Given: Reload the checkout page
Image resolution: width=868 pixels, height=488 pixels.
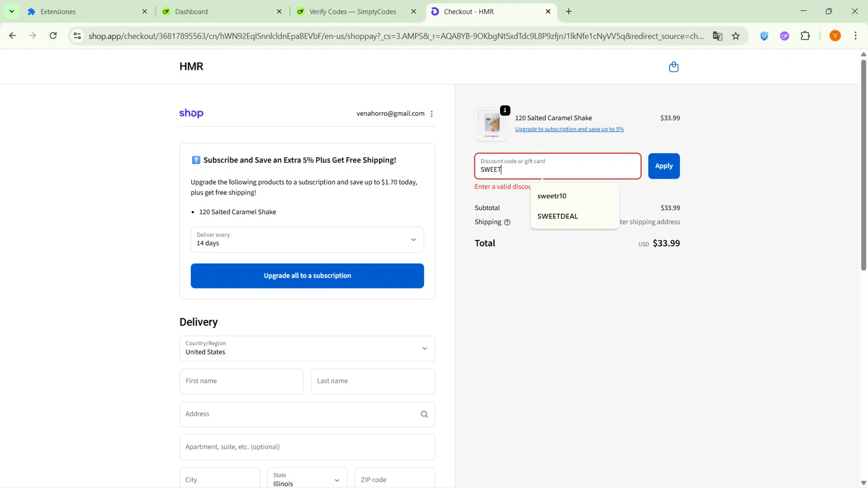Looking at the screenshot, I should 53,36.
